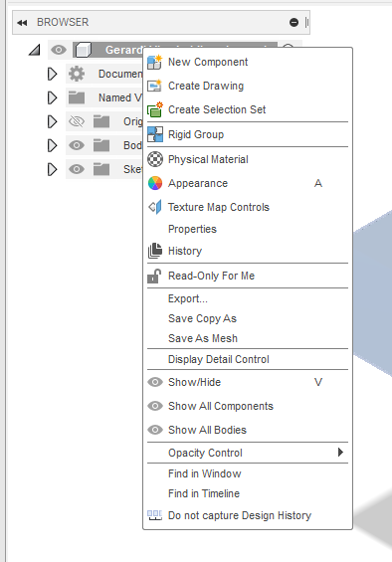Click the Create Selection Set icon
This screenshot has width=392, height=562.
point(155,109)
